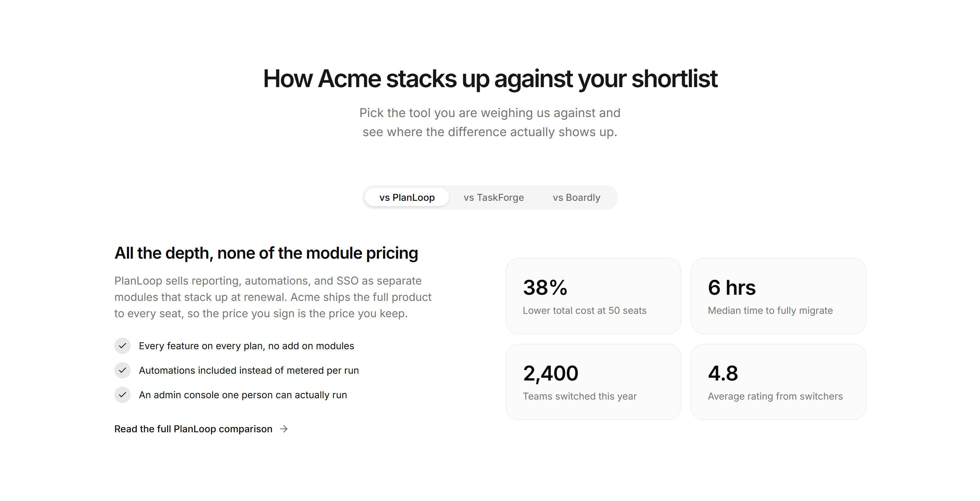Viewport: 980px width, 501px height.
Task: Click An admin console one person text
Action: click(x=243, y=395)
